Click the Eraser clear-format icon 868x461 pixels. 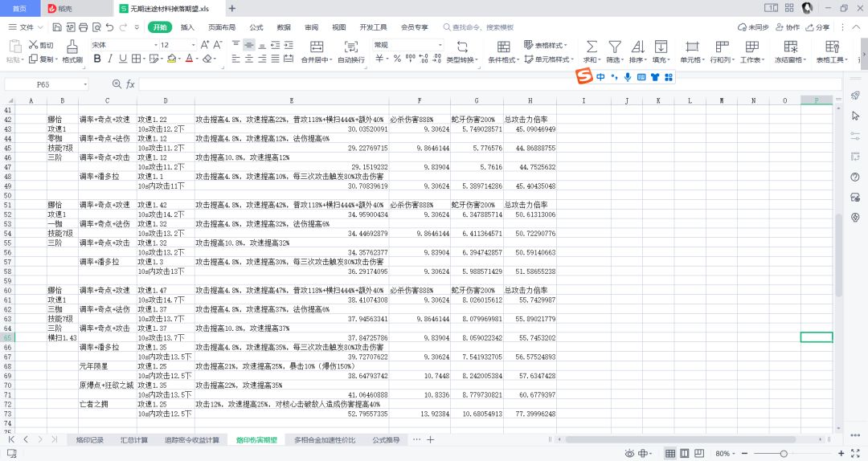tap(207, 59)
